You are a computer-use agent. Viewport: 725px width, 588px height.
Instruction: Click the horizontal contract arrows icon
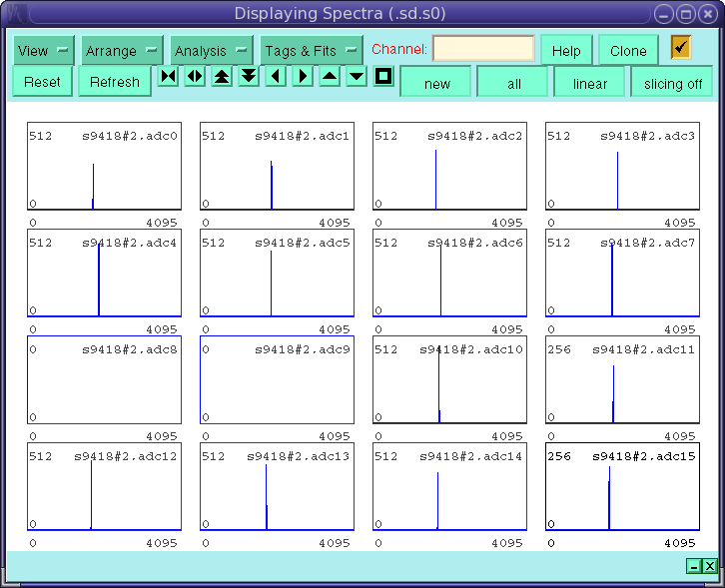click(168, 77)
